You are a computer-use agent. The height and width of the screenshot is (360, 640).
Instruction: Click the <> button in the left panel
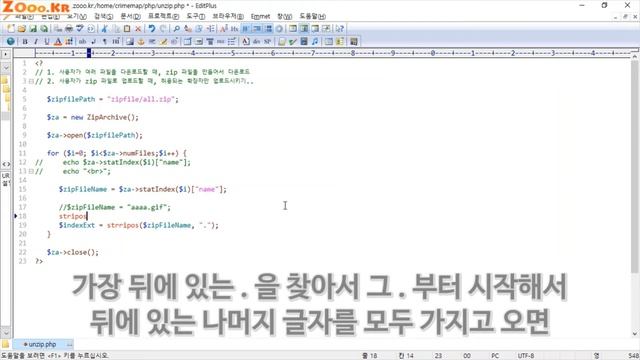click(x=6, y=164)
